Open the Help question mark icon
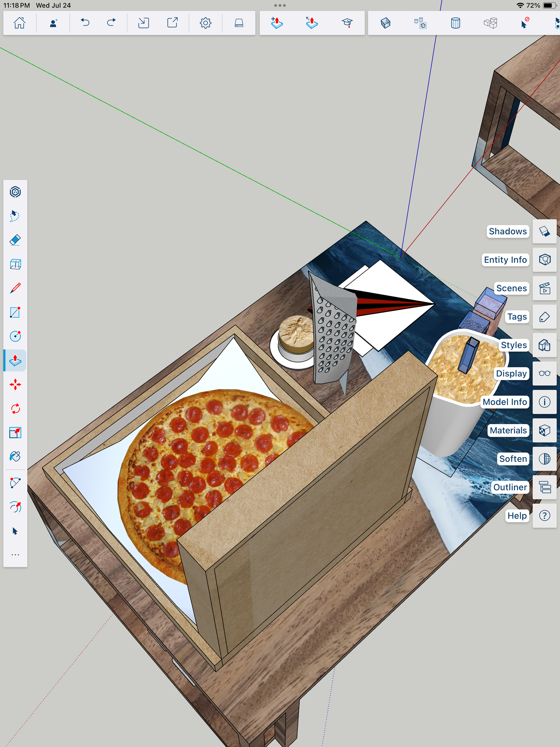Viewport: 560px width, 747px height. 545,516
